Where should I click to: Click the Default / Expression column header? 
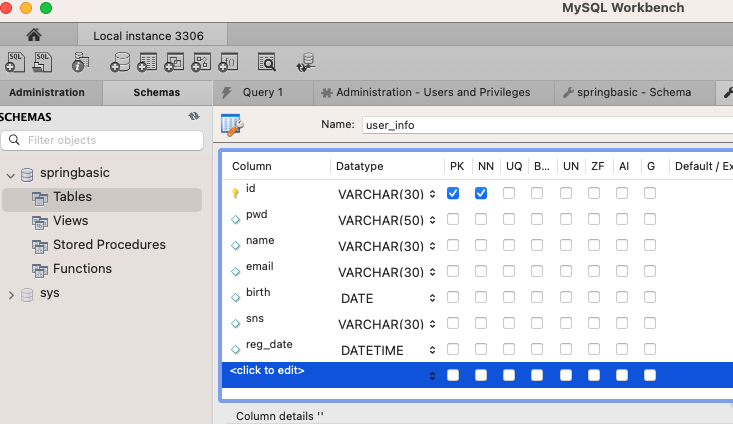coord(704,166)
